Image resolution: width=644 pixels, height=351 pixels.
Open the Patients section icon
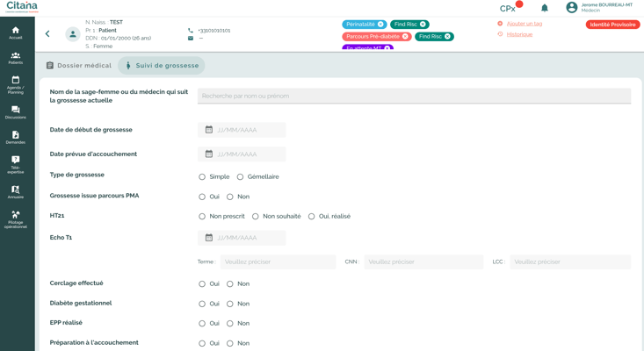point(15,57)
